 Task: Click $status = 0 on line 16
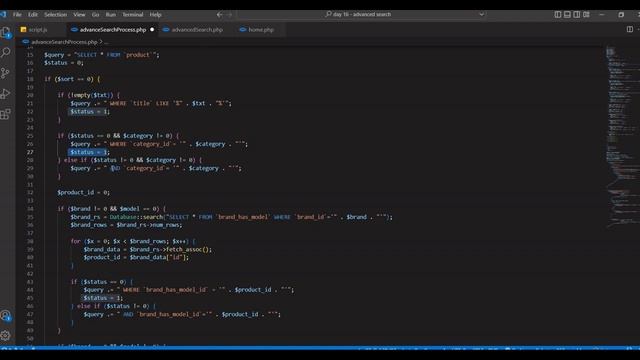64,63
